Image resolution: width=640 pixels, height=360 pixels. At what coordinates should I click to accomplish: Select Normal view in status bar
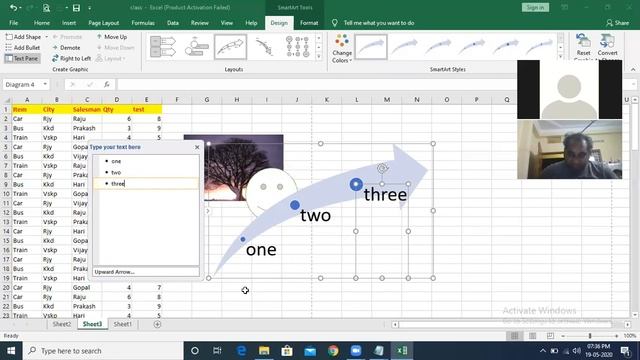[x=514, y=336]
